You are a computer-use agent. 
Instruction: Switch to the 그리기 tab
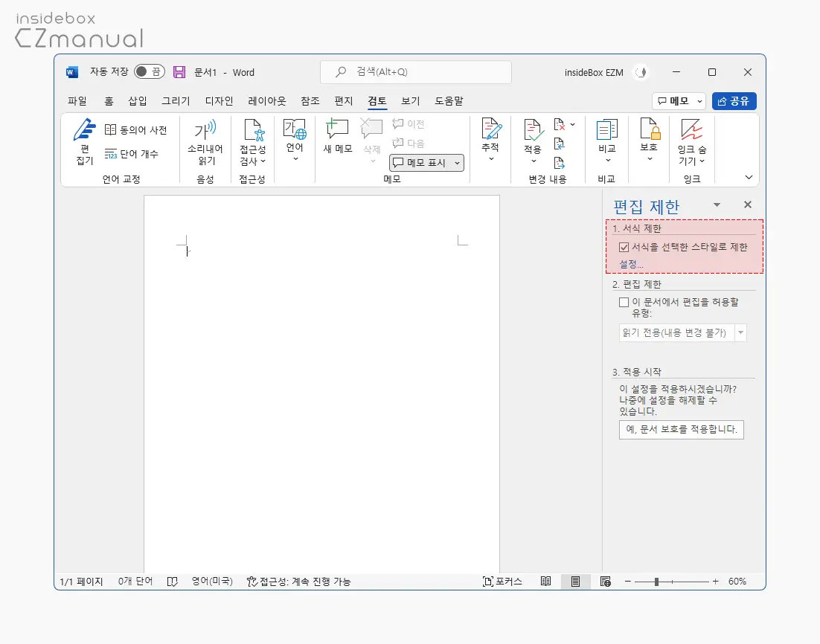coord(176,101)
